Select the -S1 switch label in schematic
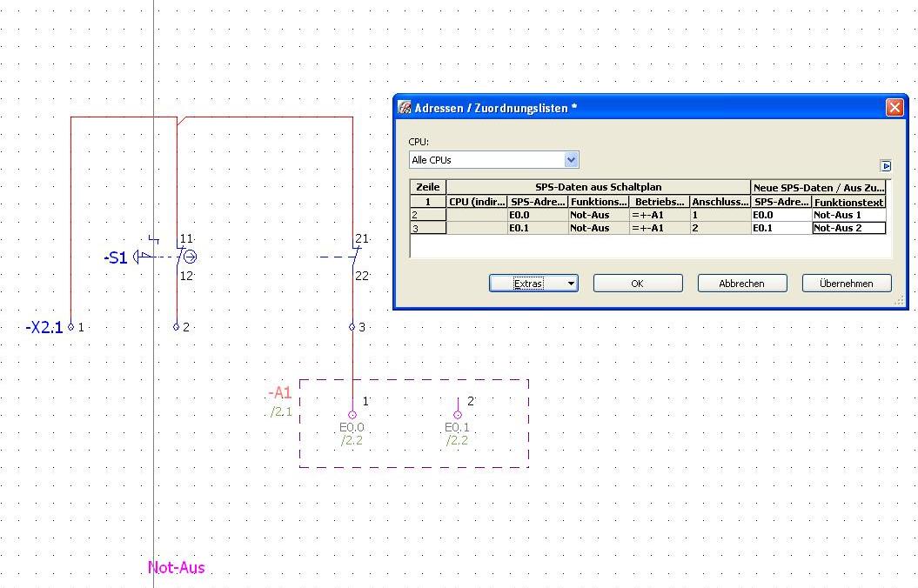The width and height of the screenshot is (918, 588). tap(116, 257)
